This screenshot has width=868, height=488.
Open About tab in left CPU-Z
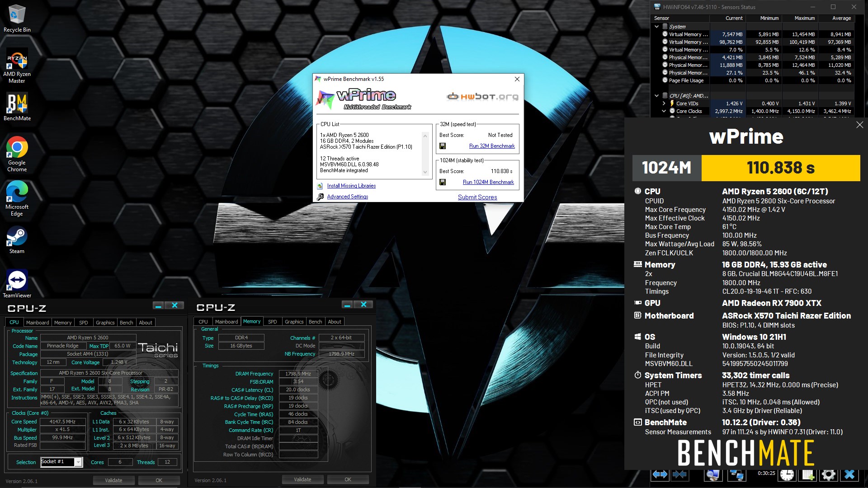pos(146,323)
